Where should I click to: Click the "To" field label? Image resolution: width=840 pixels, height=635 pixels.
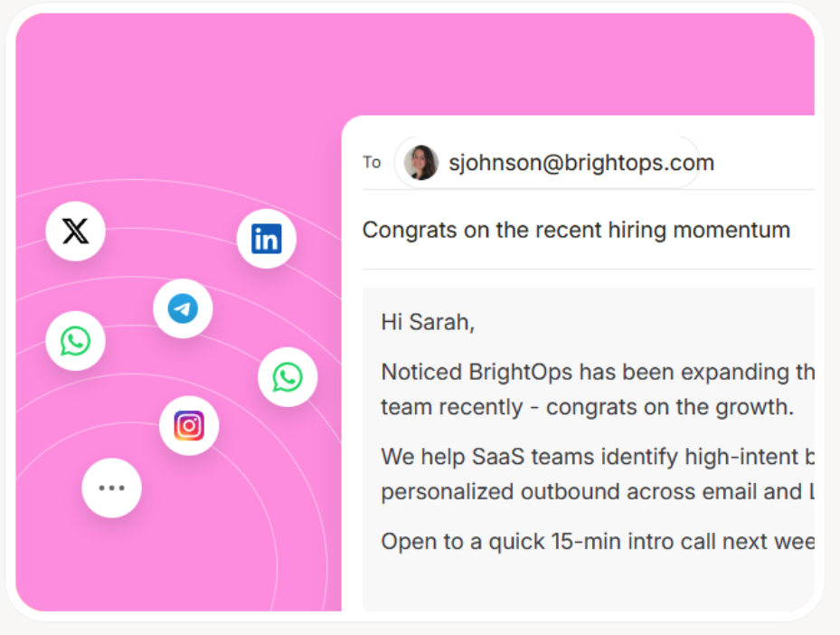(x=372, y=162)
